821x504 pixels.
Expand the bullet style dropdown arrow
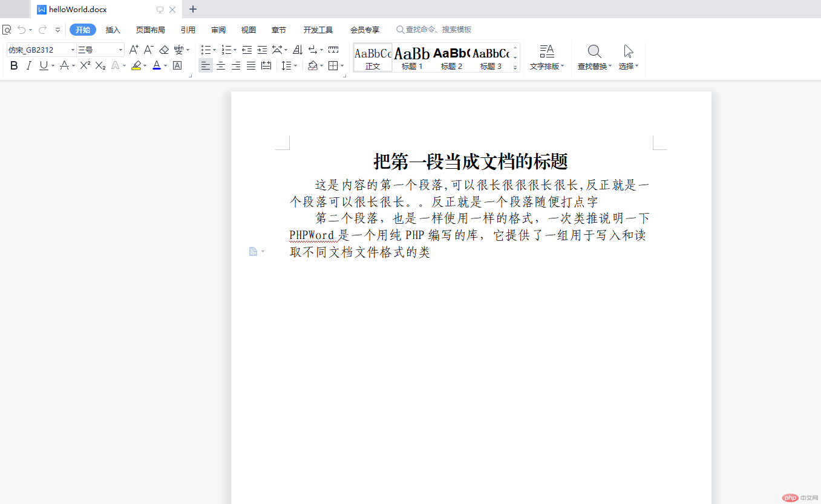(214, 50)
